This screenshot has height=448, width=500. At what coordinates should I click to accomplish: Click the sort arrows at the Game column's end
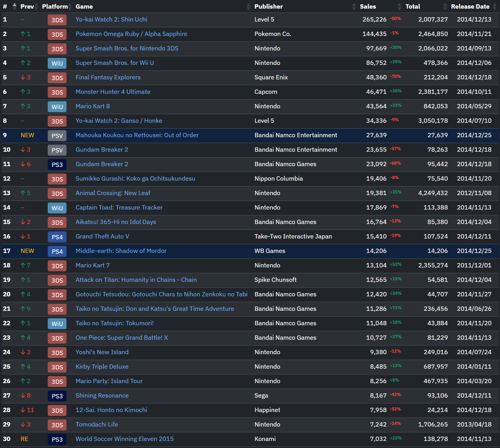(x=248, y=6)
